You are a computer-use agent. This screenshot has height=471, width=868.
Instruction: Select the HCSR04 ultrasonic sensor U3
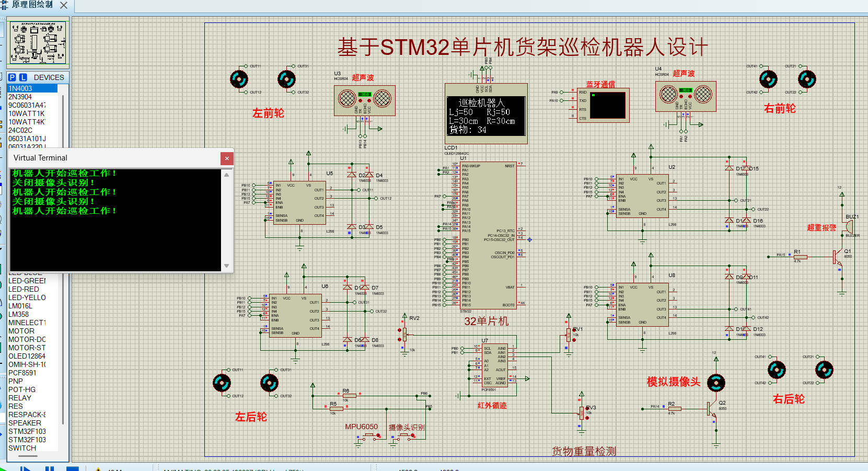coord(365,100)
